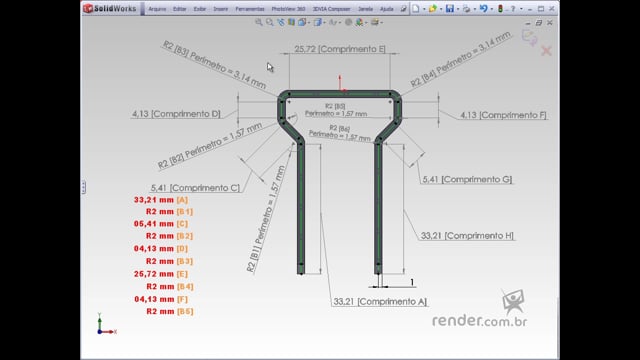The image size is (640, 360).
Task: Click the Section View icon
Action: point(291,22)
